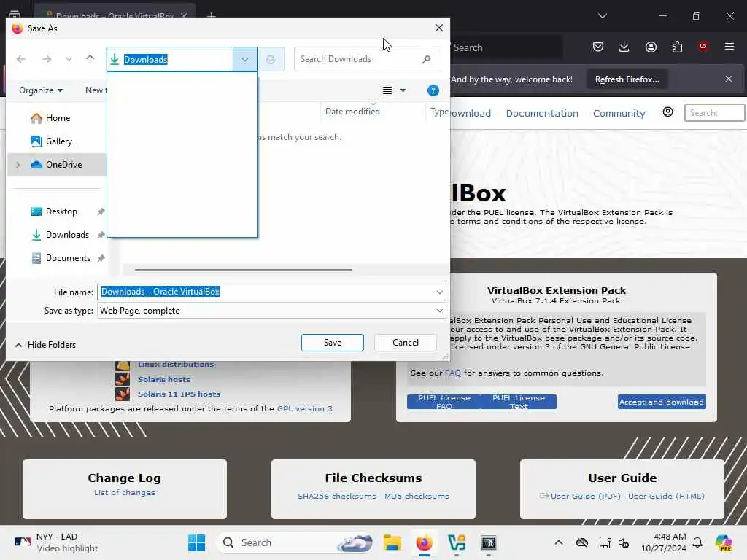Show hidden system tray icons
This screenshot has width=747, height=560.
(559, 542)
